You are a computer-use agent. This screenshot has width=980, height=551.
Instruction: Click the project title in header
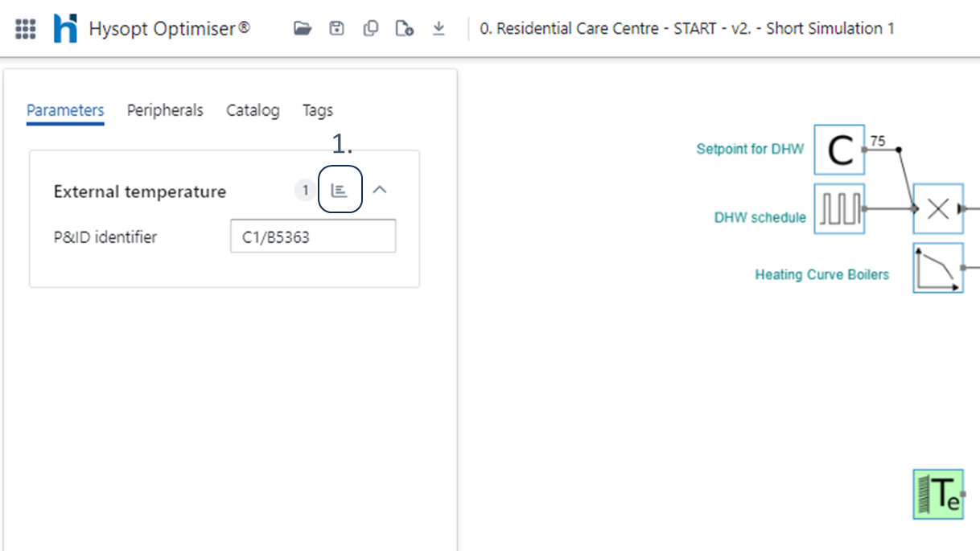tap(686, 29)
